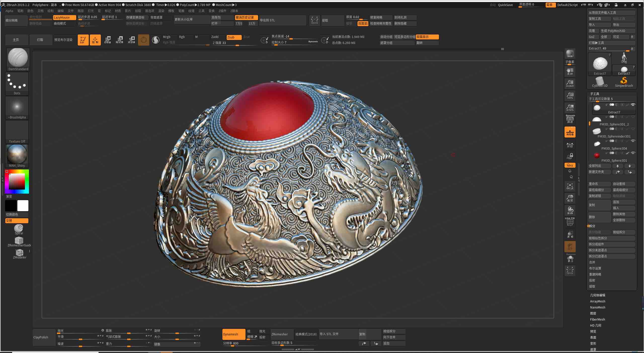Image resolution: width=644 pixels, height=353 pixels.
Task: Open the Alpha menu
Action: (9, 11)
